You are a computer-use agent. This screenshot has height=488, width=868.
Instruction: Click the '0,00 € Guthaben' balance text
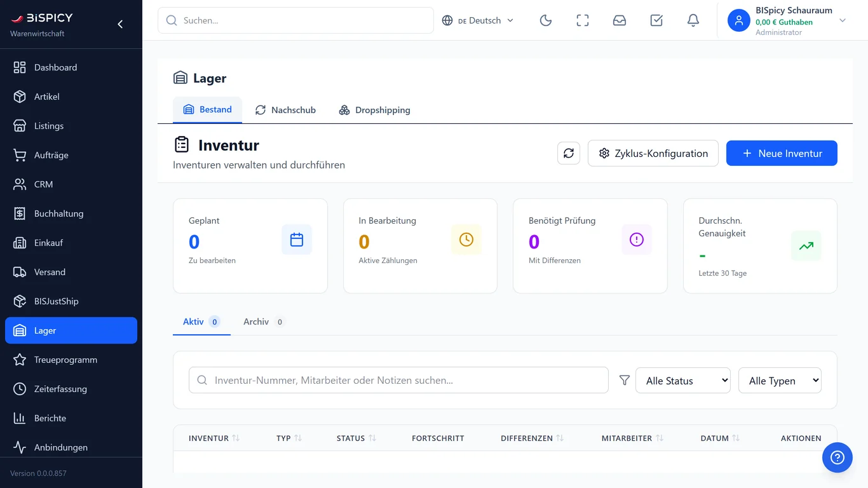tap(784, 22)
